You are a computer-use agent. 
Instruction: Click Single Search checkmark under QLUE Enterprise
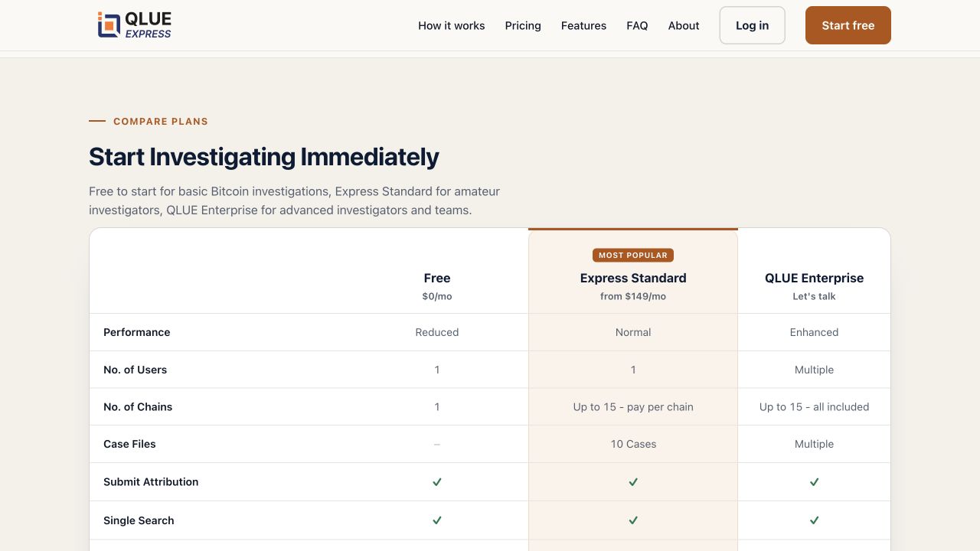tap(814, 520)
